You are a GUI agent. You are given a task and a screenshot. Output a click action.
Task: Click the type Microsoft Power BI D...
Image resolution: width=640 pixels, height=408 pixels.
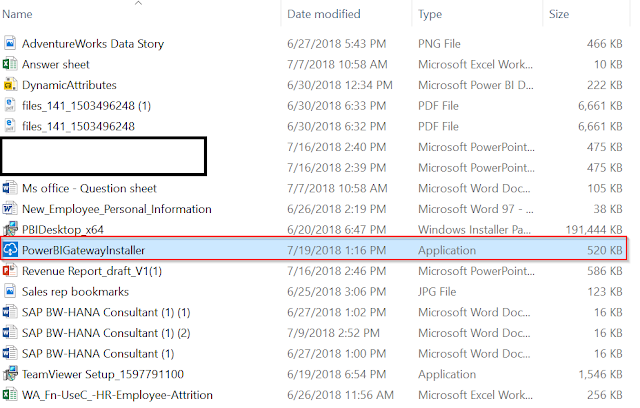[476, 85]
